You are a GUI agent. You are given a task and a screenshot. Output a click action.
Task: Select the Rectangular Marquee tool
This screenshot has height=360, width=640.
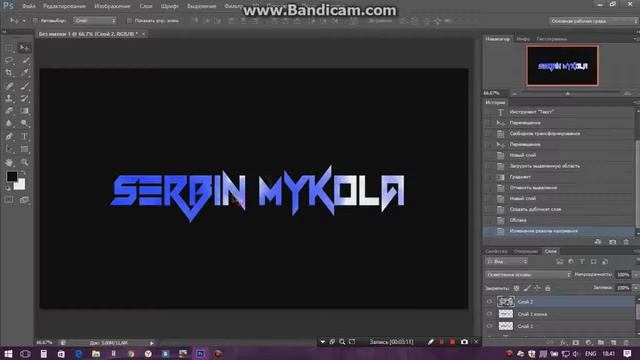click(9, 48)
